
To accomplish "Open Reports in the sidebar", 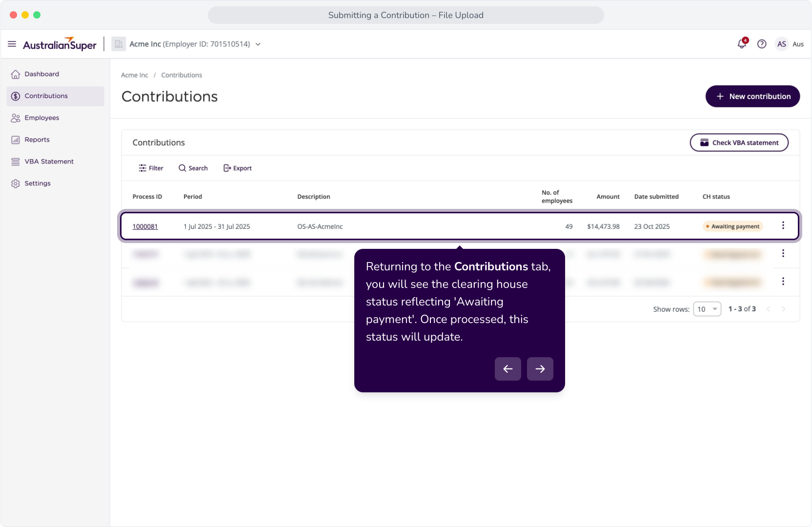I will coord(55,140).
